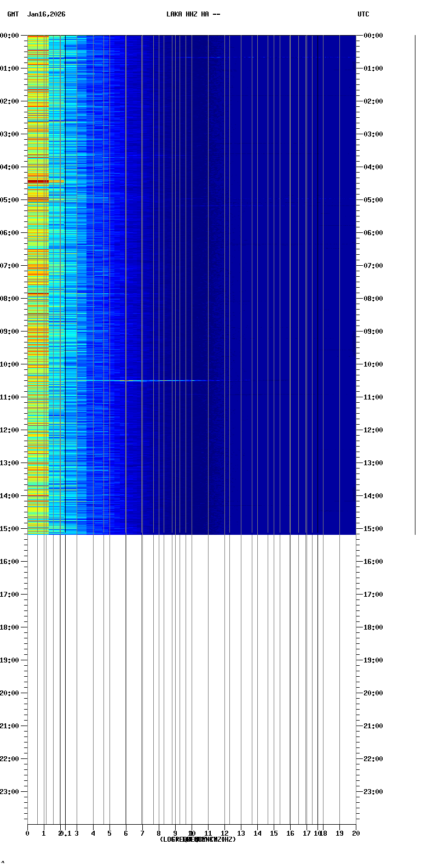Click the 10:00 label on right axis
Viewport: 439px width, 868px height.
point(373,364)
